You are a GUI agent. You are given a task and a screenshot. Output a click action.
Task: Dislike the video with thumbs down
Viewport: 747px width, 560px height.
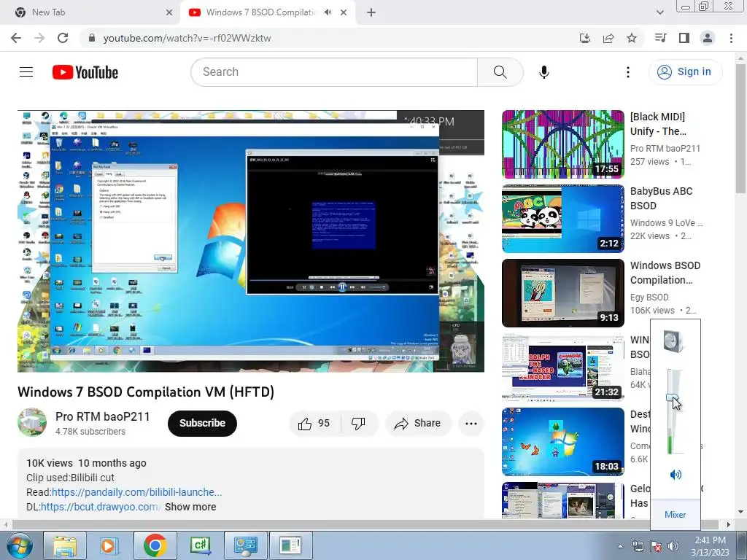[x=358, y=424]
